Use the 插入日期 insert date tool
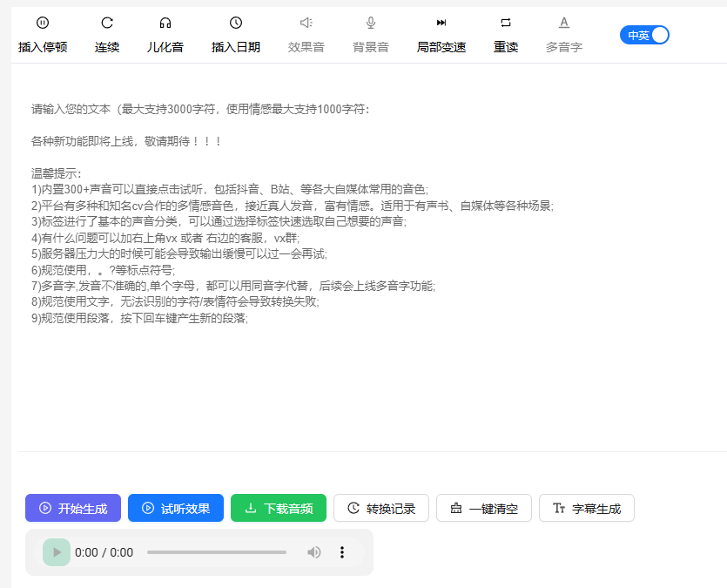Image resolution: width=727 pixels, height=588 pixels. tap(235, 35)
